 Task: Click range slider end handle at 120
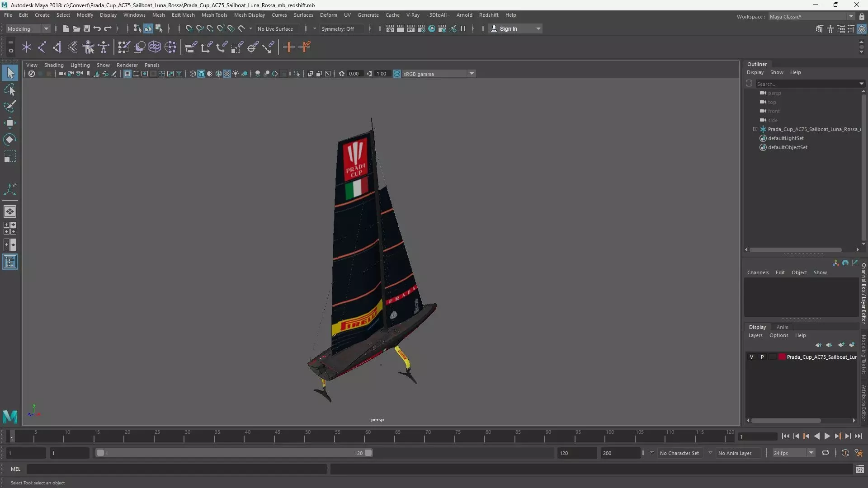point(368,453)
